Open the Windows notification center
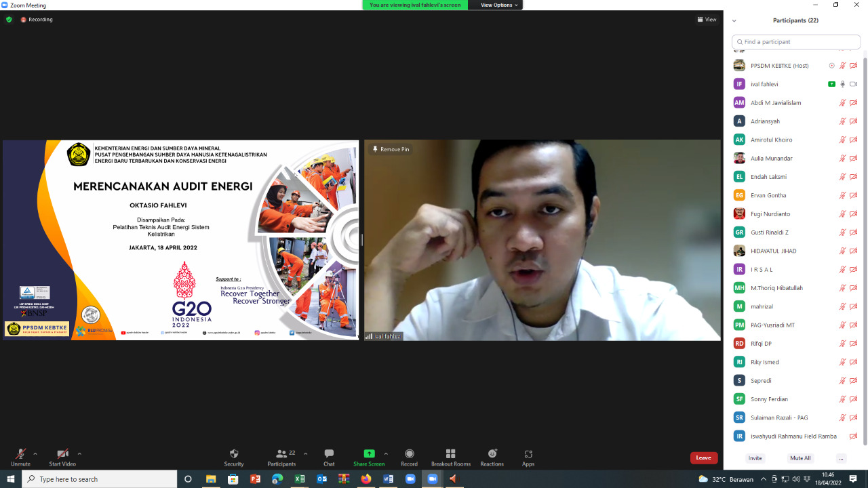Viewport: 868px width, 488px height. pos(853,479)
